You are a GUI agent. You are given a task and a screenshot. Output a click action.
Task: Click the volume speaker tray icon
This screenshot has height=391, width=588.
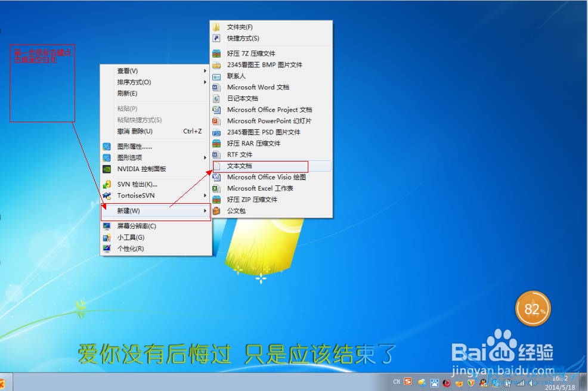tap(532, 383)
